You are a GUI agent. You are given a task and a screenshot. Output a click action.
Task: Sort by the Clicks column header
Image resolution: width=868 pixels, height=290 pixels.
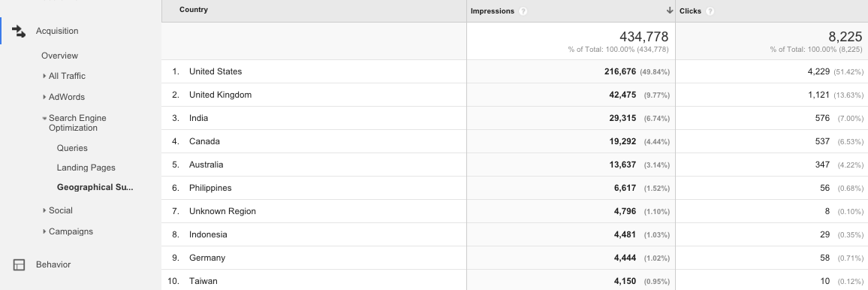pos(690,11)
